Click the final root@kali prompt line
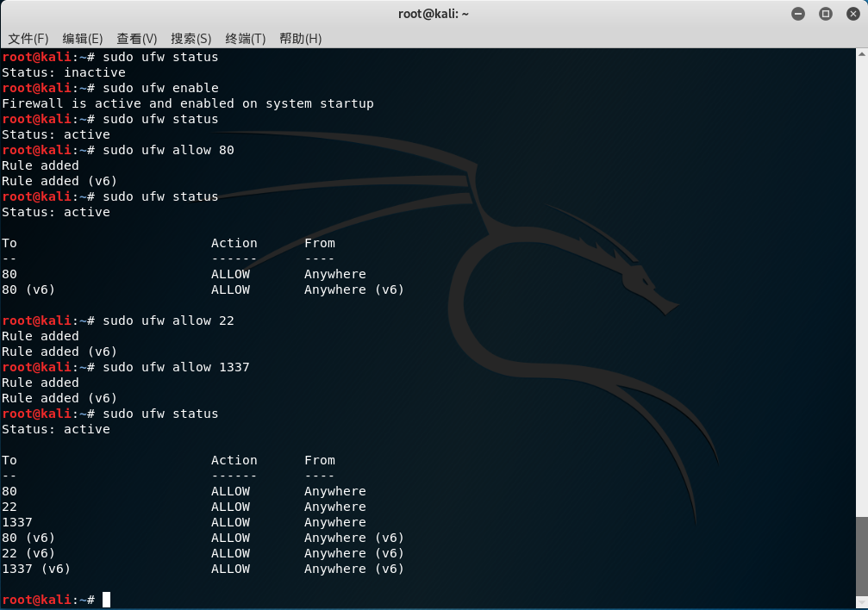868x610 pixels. pos(49,599)
